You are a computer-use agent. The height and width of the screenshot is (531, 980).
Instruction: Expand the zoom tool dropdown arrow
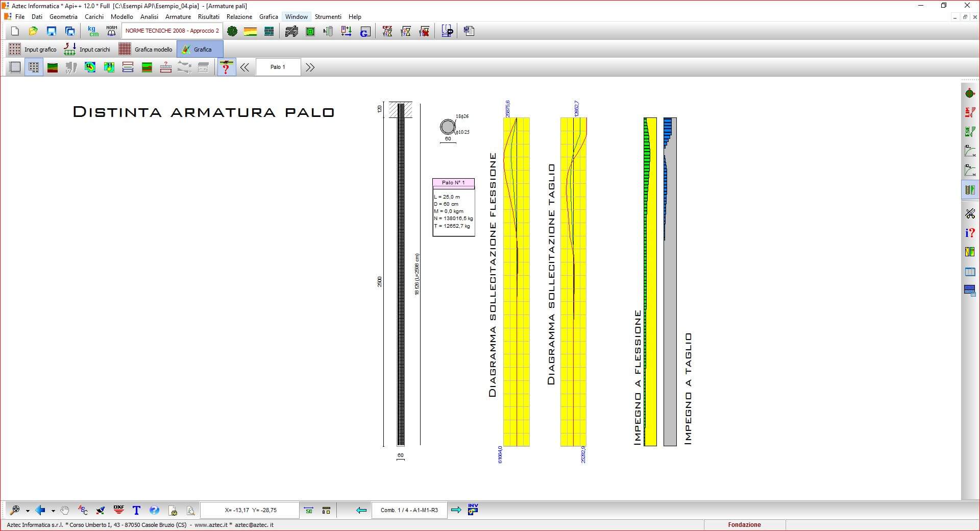tap(28, 511)
